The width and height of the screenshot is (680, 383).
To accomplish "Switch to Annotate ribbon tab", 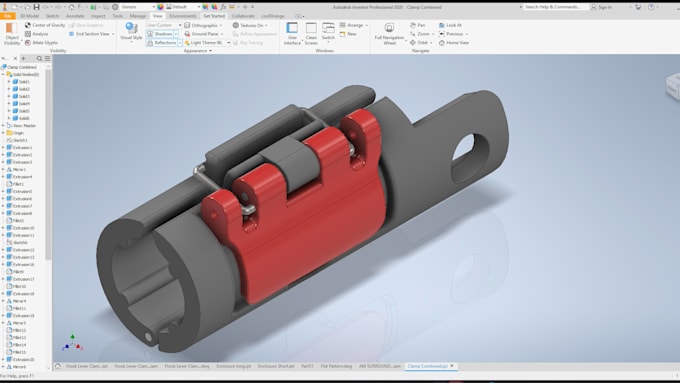I will [x=75, y=16].
